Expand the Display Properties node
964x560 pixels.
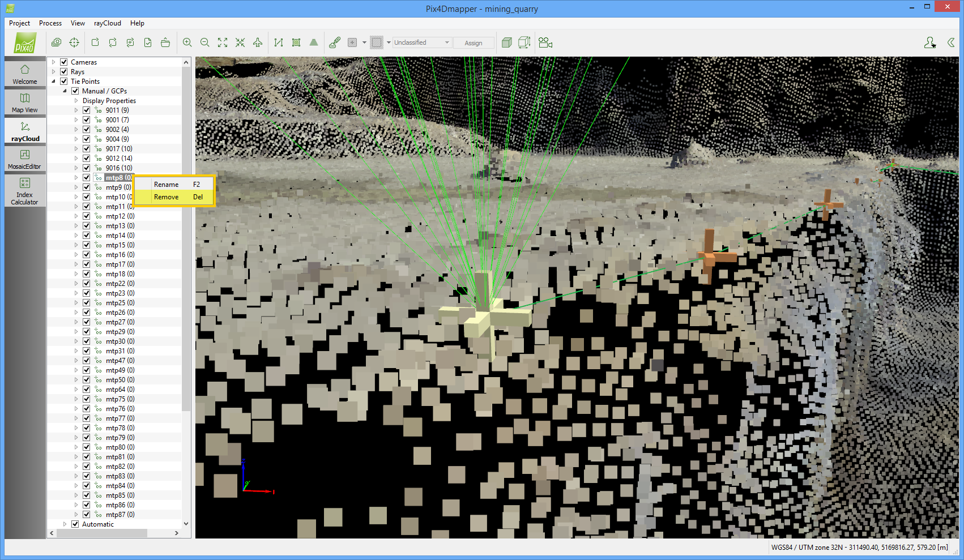pyautogui.click(x=76, y=101)
